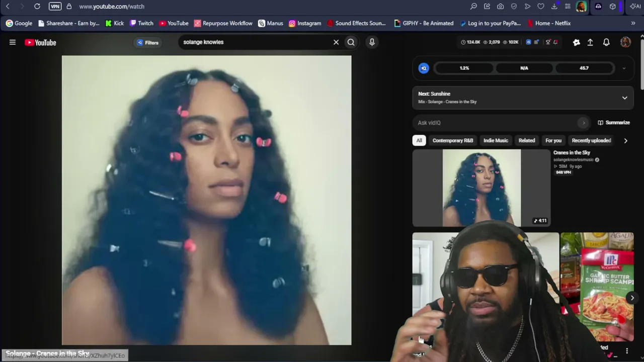Open the GIPHY - Be Animated bookmark

424,23
